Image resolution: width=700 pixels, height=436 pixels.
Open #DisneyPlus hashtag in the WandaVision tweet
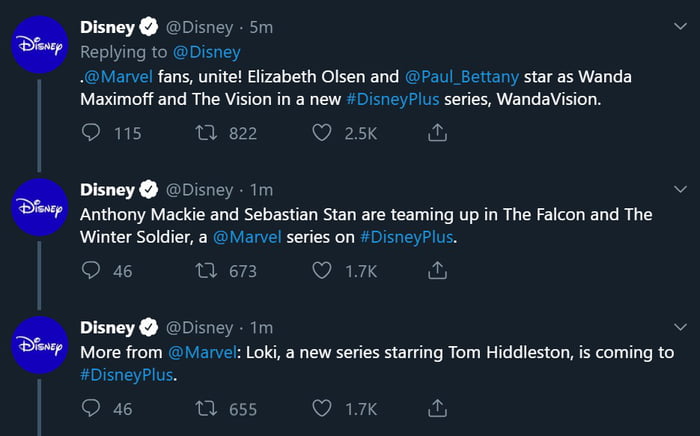(x=392, y=99)
